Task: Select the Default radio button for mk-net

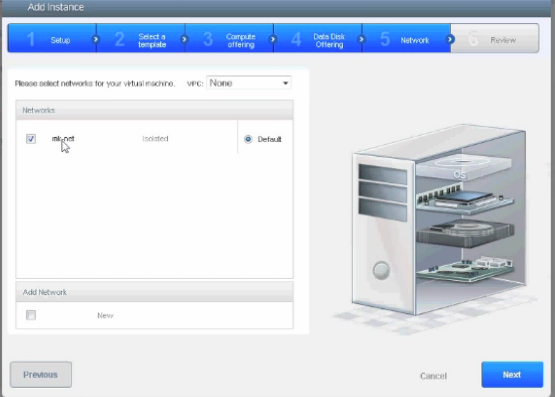Action: tap(248, 139)
